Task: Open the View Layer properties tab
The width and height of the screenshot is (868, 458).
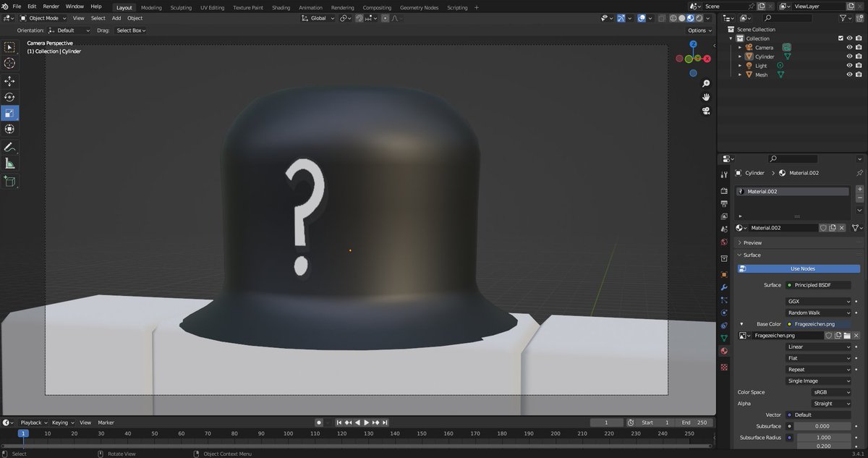Action: 724,216
